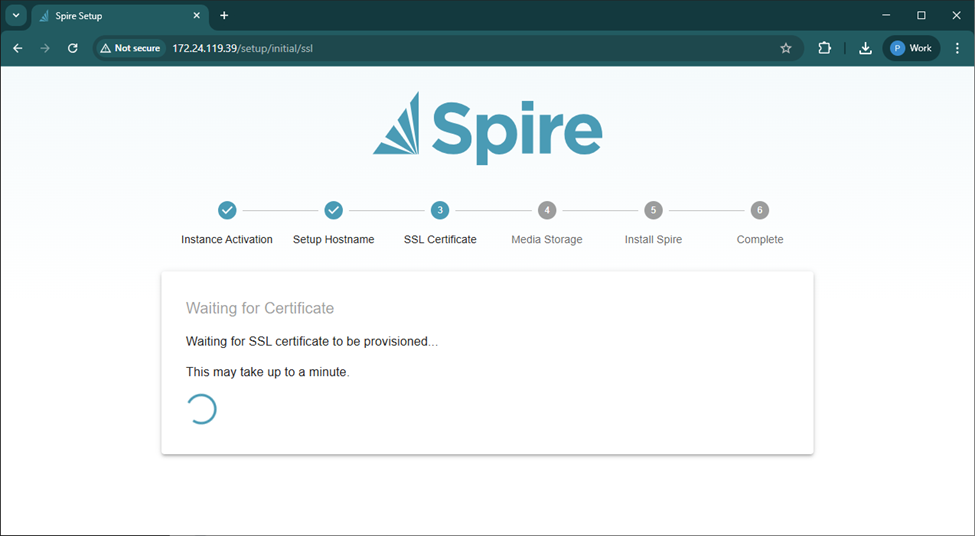Click the SSL certificate provisioning message
Viewport: 975px width, 536px height.
312,341
